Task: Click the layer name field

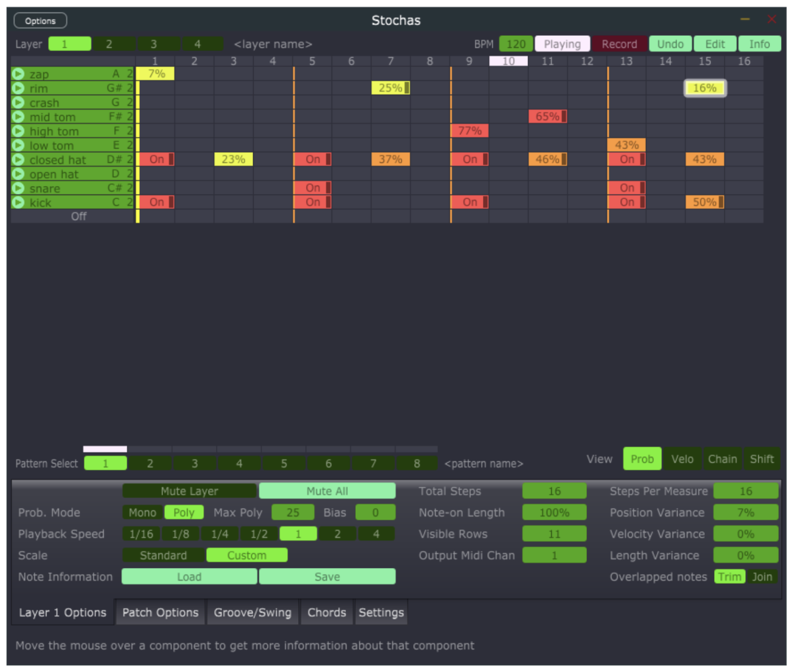Action: (x=273, y=44)
